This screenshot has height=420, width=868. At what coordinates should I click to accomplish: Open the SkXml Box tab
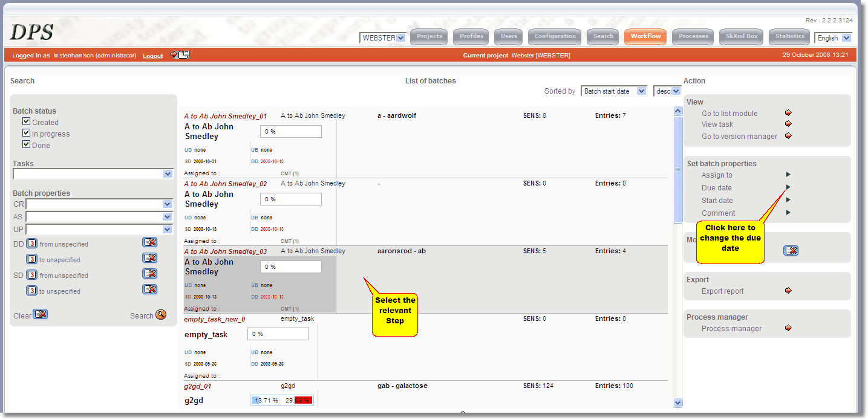[x=742, y=37]
